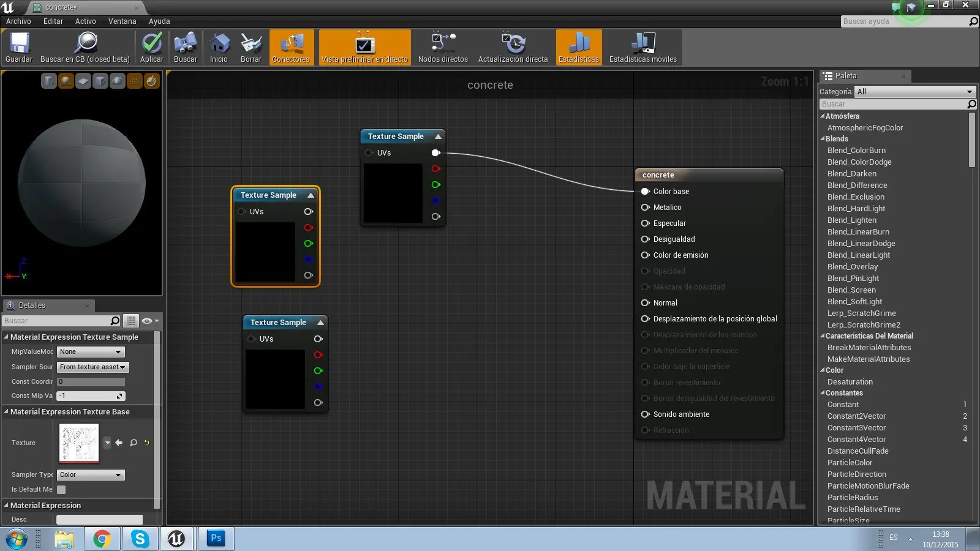This screenshot has width=980, height=551.
Task: Open Photoshop from the taskbar
Action: point(216,539)
